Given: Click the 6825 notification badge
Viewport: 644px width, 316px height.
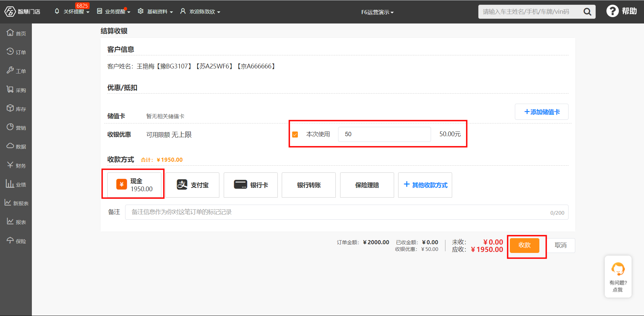Looking at the screenshot, I should (82, 6).
